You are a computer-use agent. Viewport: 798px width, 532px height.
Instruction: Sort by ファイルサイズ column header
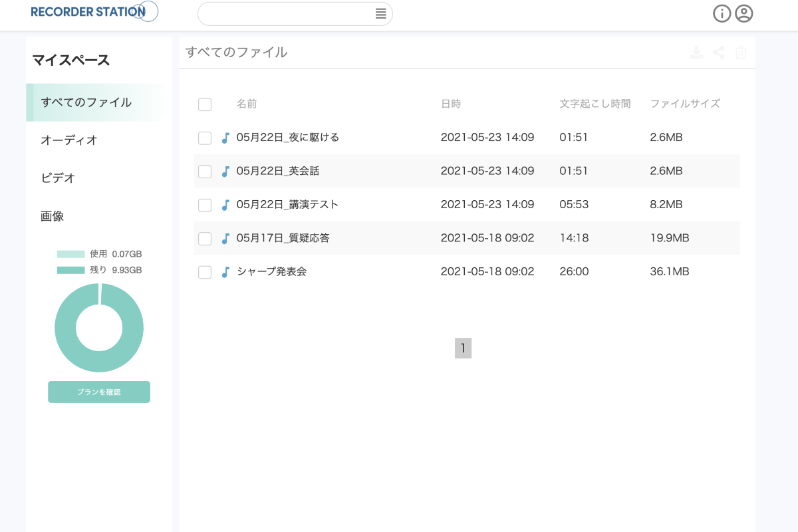685,104
